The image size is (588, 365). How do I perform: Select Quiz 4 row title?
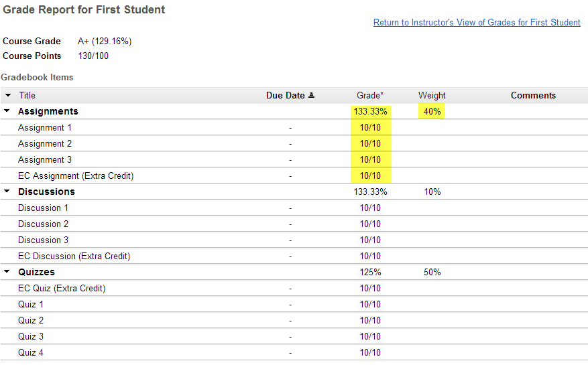(31, 353)
